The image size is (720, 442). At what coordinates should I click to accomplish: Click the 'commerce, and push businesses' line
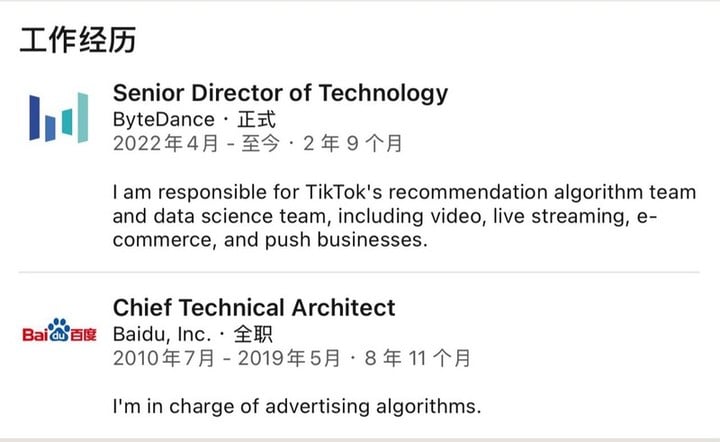click(270, 240)
